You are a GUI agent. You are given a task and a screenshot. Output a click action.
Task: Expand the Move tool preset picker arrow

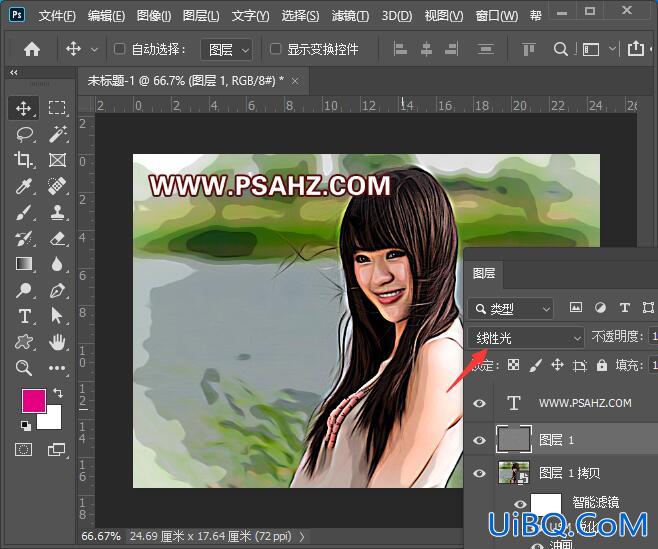(95, 50)
